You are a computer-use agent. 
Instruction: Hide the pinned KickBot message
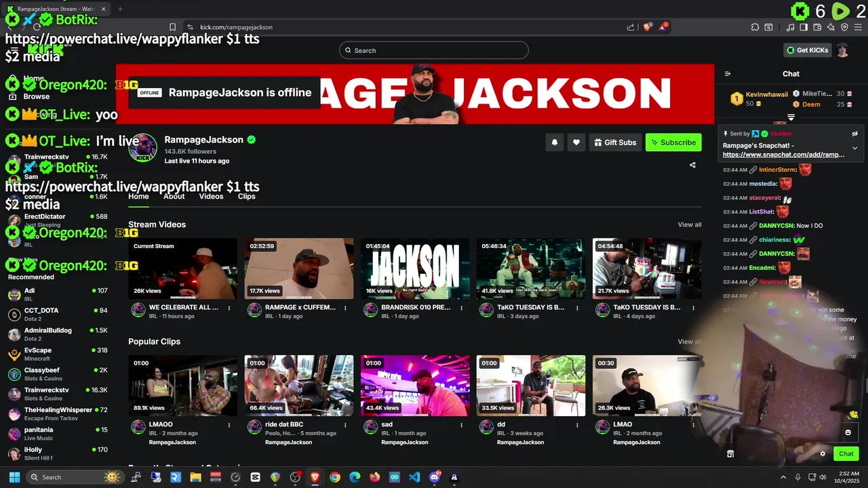[x=855, y=134]
